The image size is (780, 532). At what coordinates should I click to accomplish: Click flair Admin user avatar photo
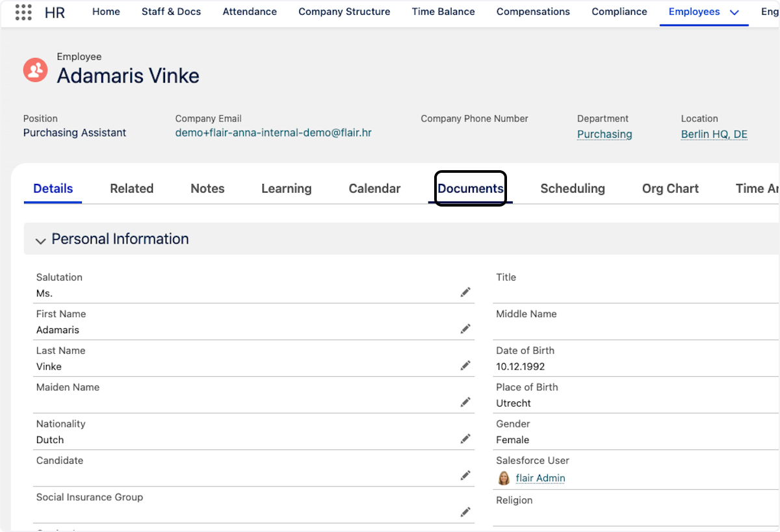504,479
